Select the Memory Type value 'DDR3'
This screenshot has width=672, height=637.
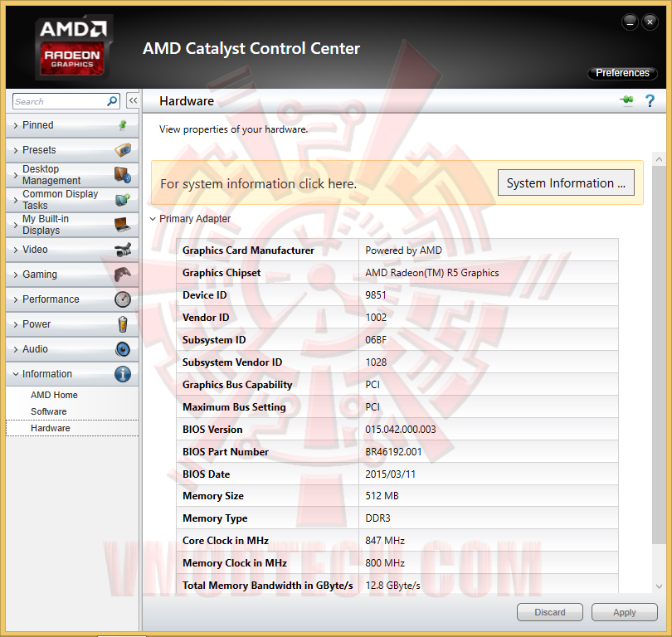coord(377,518)
